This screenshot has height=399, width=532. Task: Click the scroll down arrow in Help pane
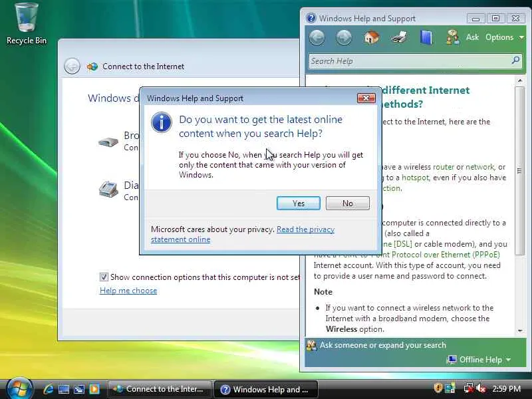point(520,331)
